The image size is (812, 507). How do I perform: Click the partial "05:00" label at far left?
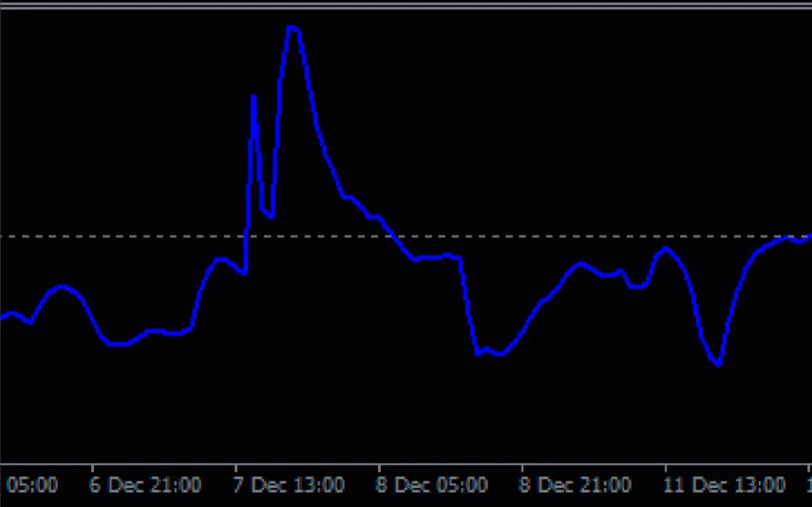coord(31,485)
